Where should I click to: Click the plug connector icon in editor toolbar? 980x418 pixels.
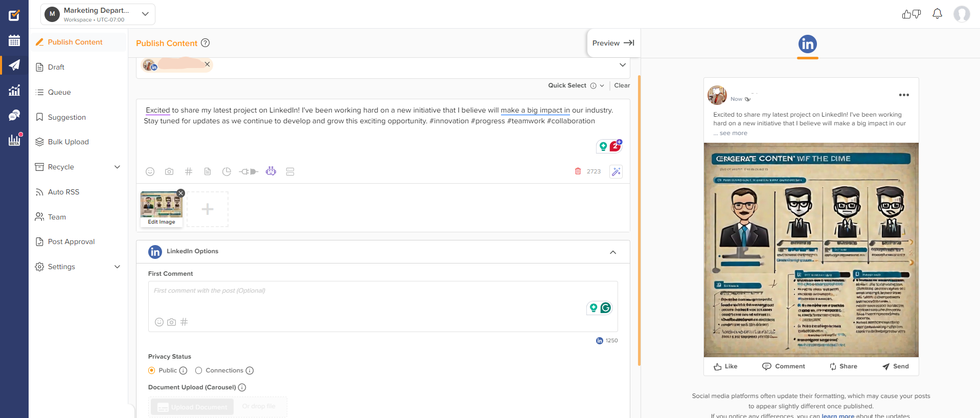click(x=248, y=171)
